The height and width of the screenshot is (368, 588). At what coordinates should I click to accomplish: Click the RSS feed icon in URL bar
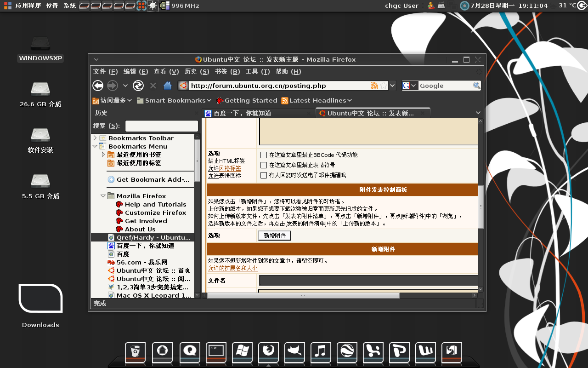pyautogui.click(x=374, y=86)
